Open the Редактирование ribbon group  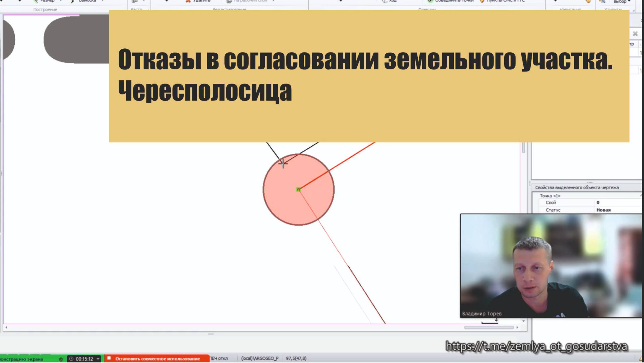230,9
